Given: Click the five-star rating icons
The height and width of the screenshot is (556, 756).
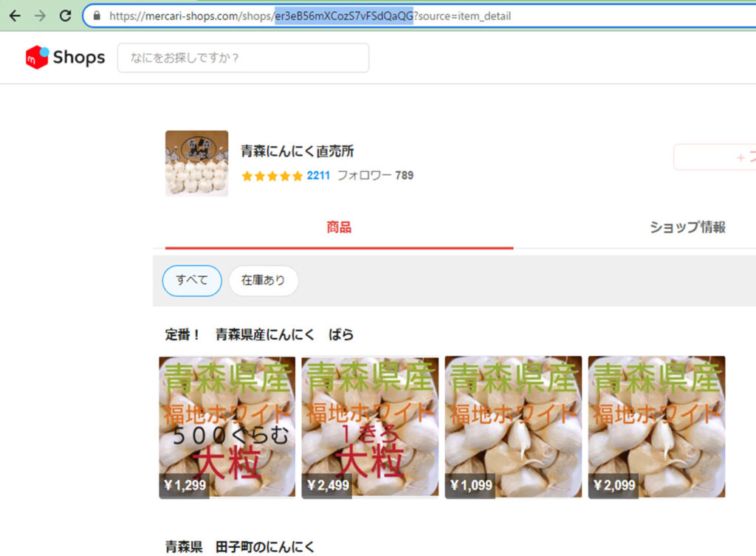Looking at the screenshot, I should (x=272, y=176).
